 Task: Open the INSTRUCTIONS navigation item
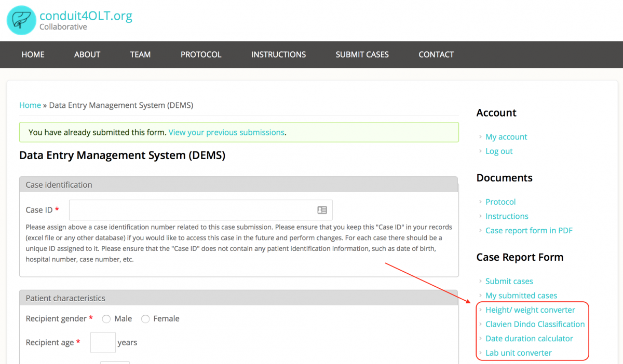point(278,54)
